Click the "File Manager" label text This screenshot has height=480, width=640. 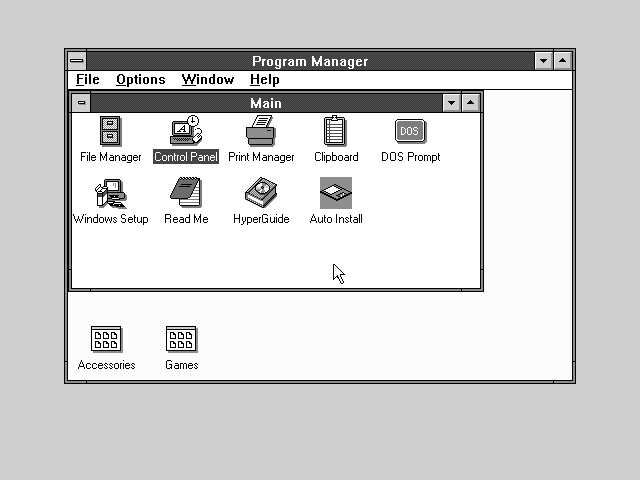coord(111,157)
